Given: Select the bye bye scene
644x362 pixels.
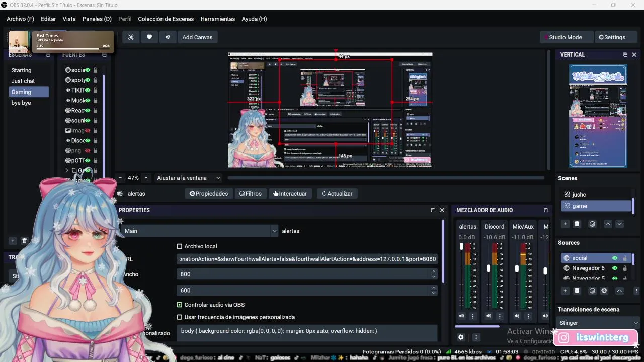Looking at the screenshot, I should tap(29, 103).
